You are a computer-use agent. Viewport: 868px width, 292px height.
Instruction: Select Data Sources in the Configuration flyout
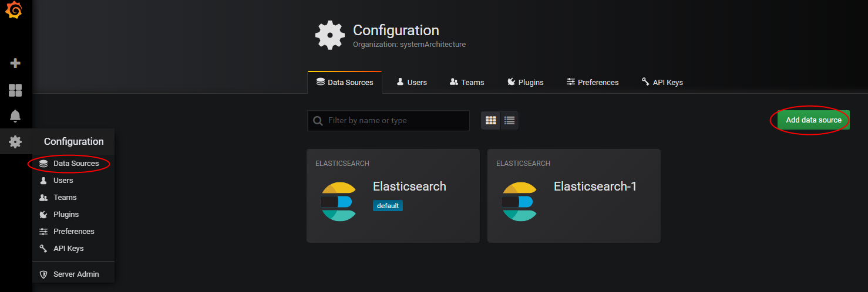(x=73, y=164)
